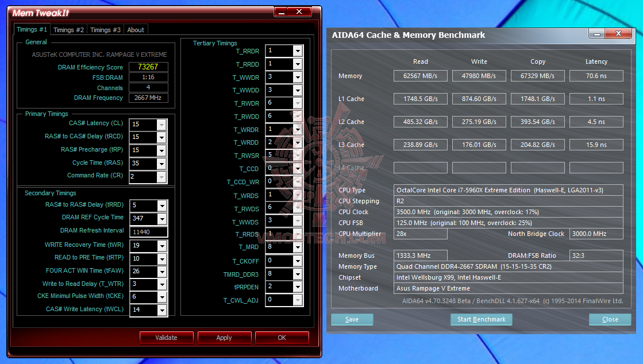The image size is (643, 364).
Task: Expand the T_WWDD dropdown
Action: pos(298,90)
